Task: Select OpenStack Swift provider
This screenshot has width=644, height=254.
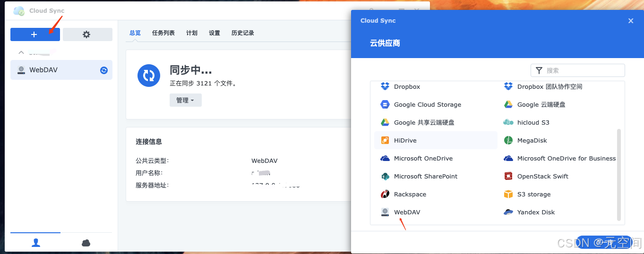Action: coord(559,177)
